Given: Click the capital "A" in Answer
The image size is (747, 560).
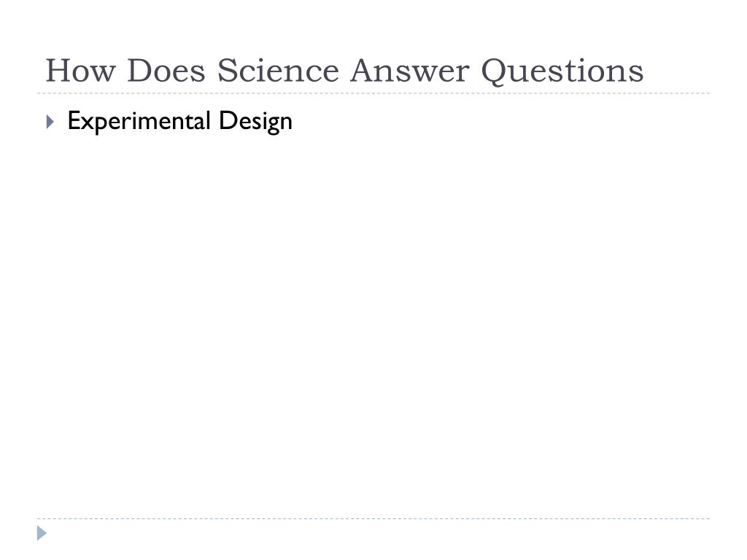Looking at the screenshot, I should [366, 71].
